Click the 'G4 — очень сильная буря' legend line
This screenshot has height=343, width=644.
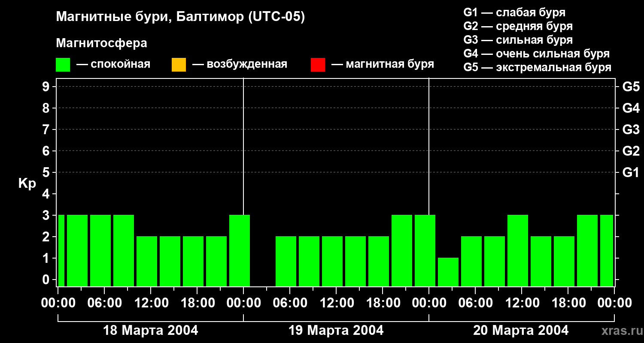(536, 54)
